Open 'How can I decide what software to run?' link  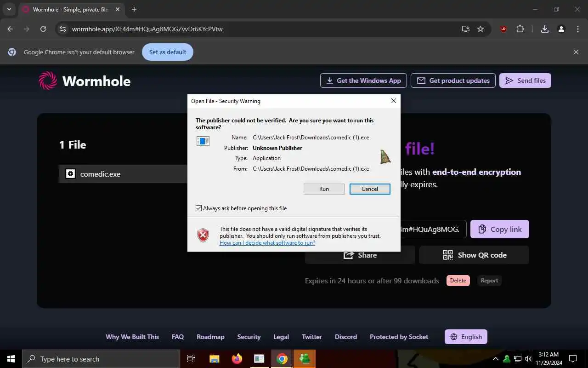267,243
